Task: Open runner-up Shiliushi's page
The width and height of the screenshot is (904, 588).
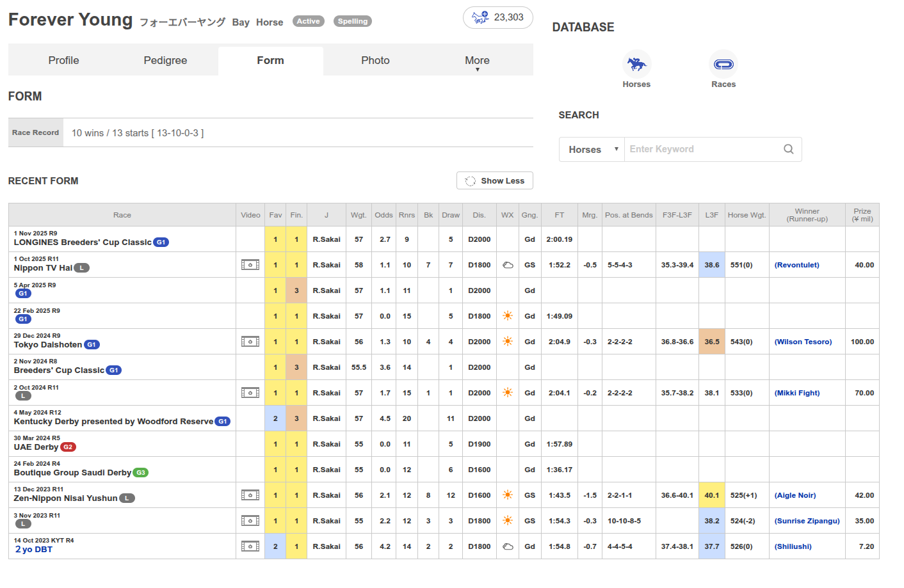Action: (x=793, y=546)
